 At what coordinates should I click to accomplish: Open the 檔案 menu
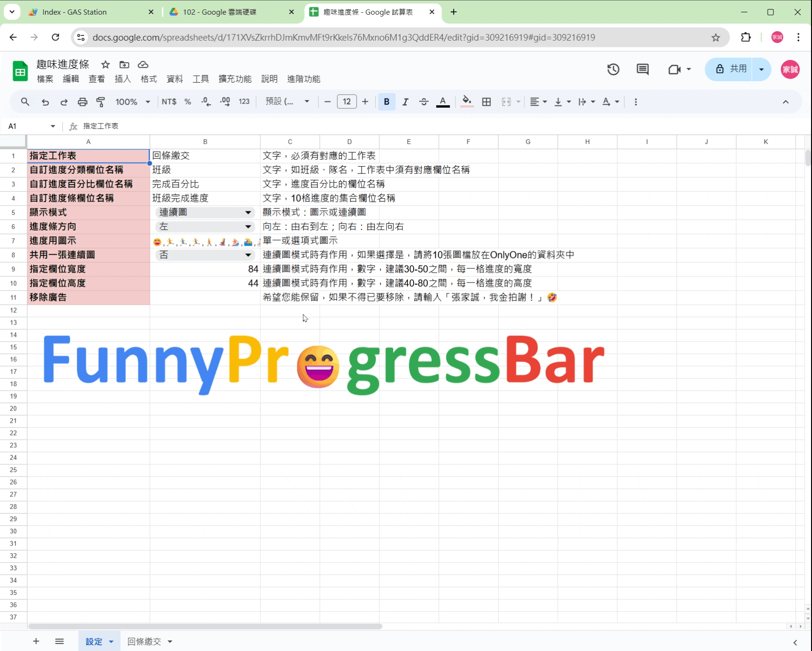tap(45, 79)
